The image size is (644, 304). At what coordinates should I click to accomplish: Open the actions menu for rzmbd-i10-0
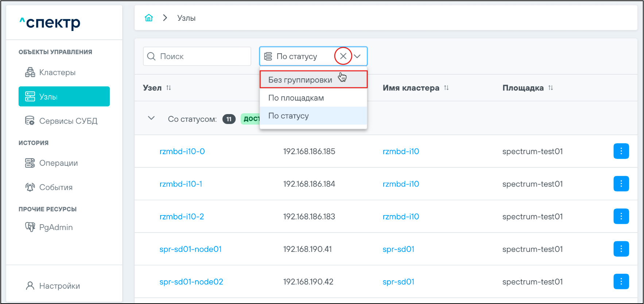click(621, 151)
